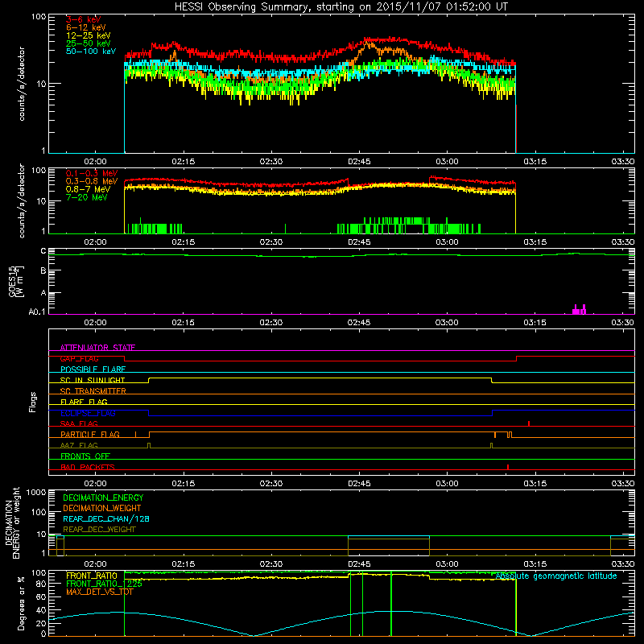Click the 1000 tick on the decimation axis

coord(35,492)
